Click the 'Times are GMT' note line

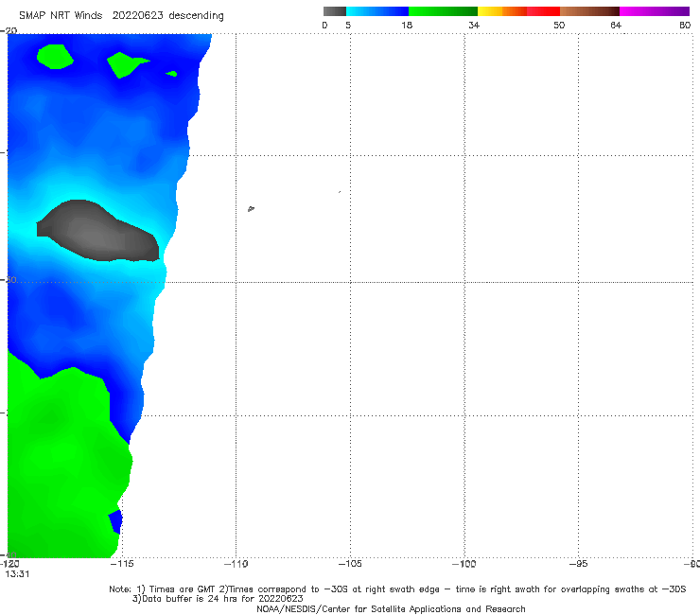pos(397,589)
